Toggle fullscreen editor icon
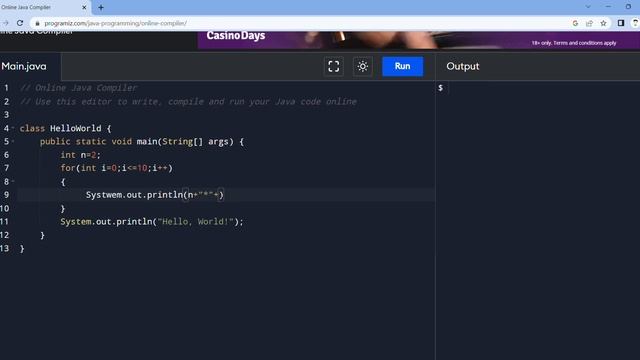The height and width of the screenshot is (360, 640). tap(333, 67)
